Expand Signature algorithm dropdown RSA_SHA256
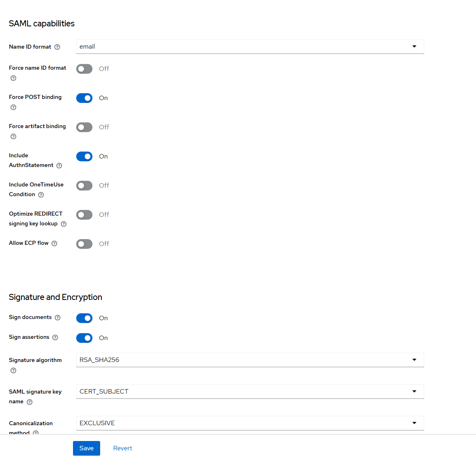The width and height of the screenshot is (476, 456). point(250,360)
